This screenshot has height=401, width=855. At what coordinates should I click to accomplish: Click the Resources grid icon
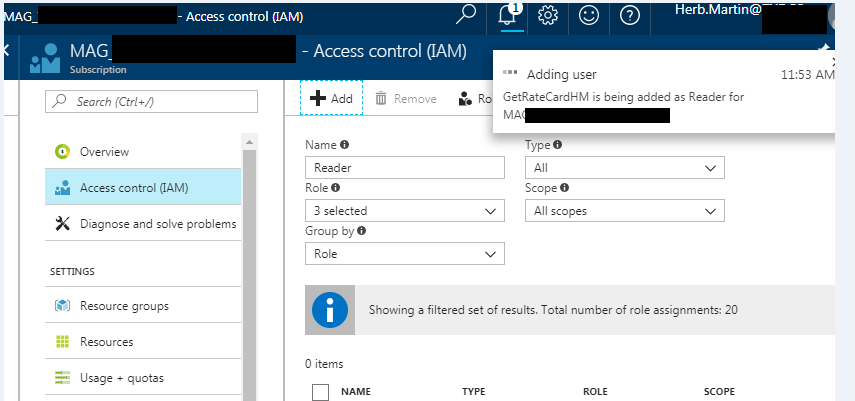63,342
